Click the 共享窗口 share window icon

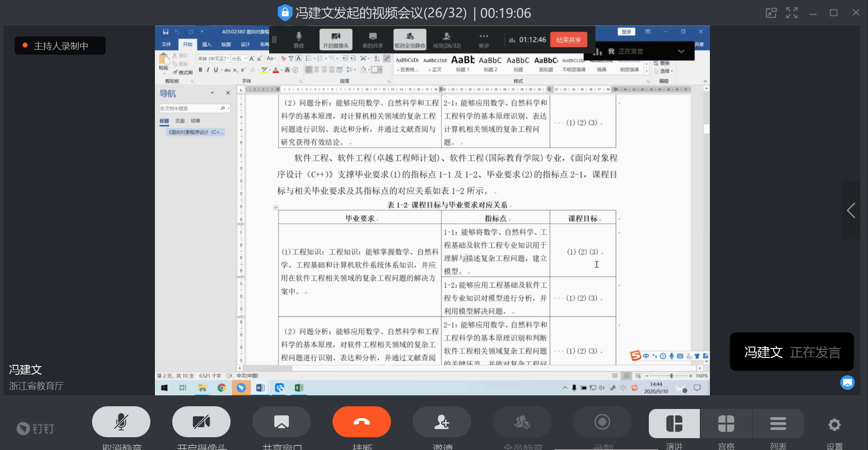[282, 422]
